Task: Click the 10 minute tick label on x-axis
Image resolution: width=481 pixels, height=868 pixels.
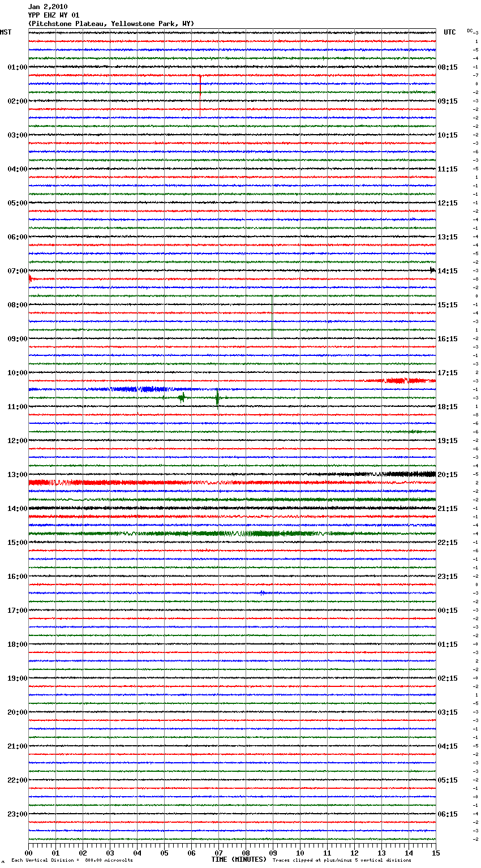Action: pos(300,853)
